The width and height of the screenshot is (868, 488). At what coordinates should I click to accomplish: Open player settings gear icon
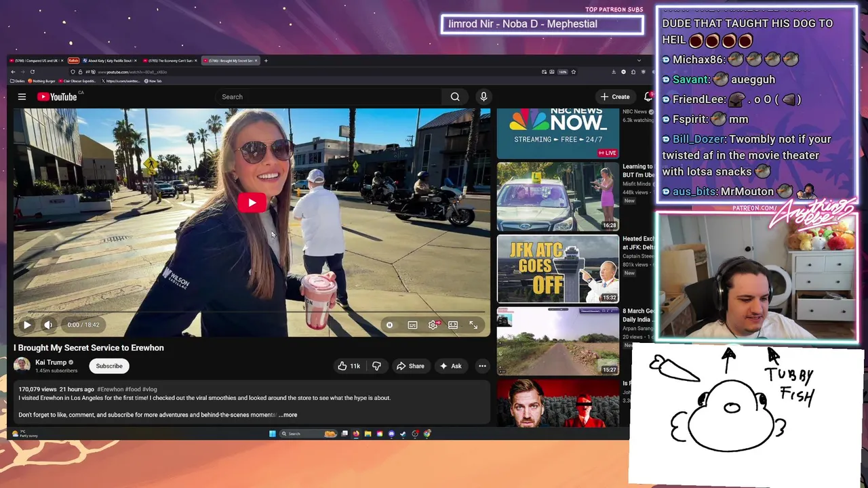pyautogui.click(x=433, y=325)
